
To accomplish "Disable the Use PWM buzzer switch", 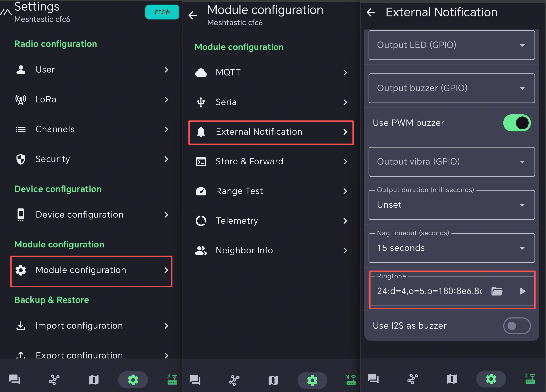I will (x=517, y=123).
